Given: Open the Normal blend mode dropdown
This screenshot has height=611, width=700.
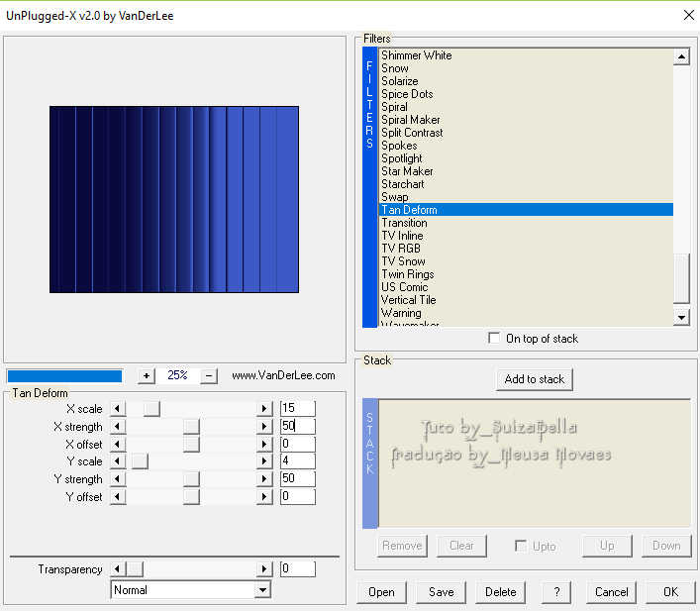Looking at the screenshot, I should click(263, 590).
